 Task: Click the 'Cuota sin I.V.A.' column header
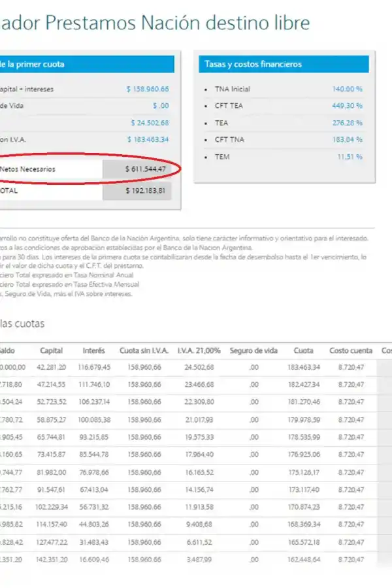(x=144, y=351)
